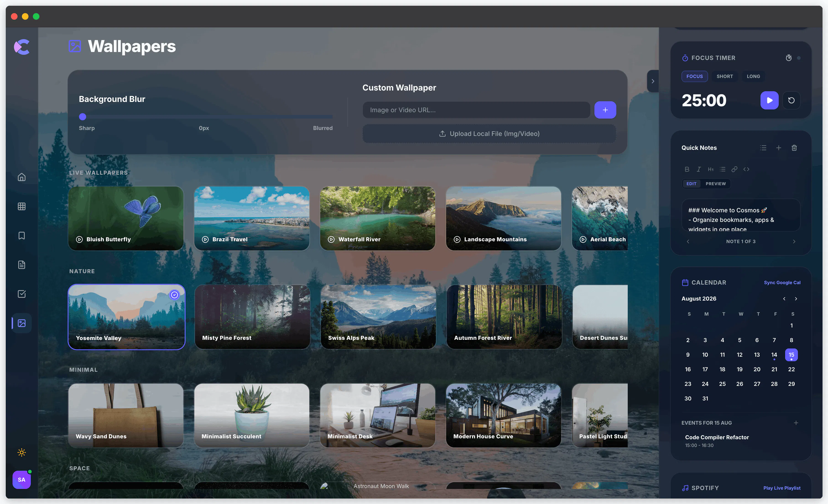Select the FOCUS timer mode
The image size is (828, 504).
pos(695,76)
